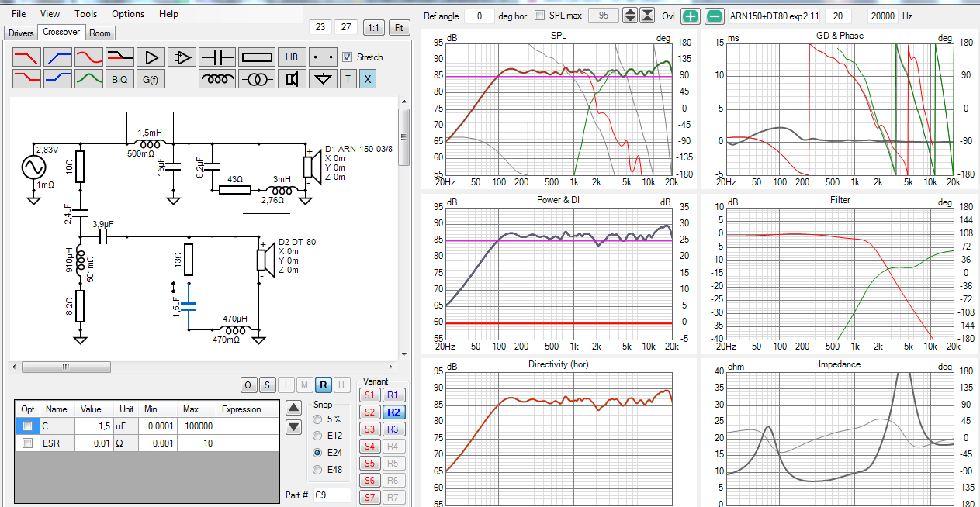
Task: Move parameter row down with down arrow
Action: click(293, 426)
